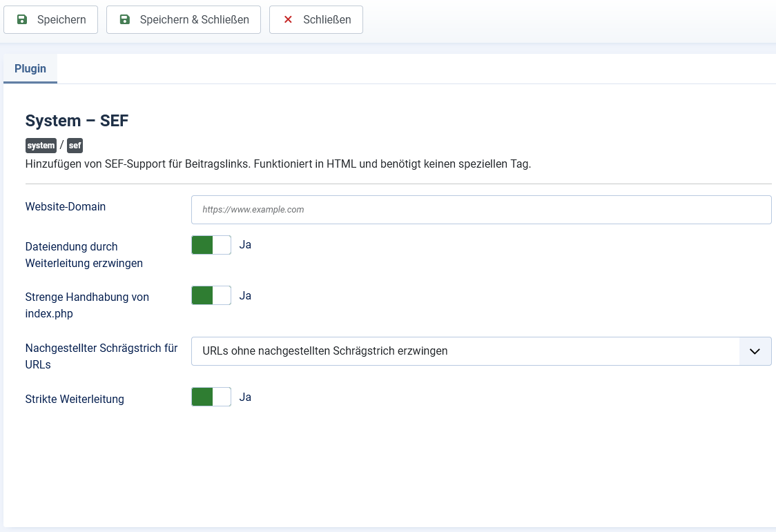776x532 pixels.
Task: Turn off the Strikte Weiterleitung switch
Action: coord(211,397)
